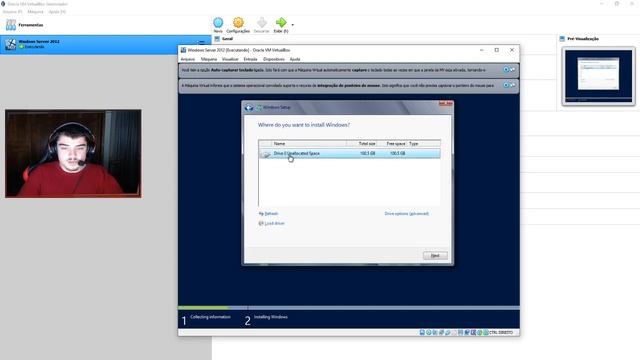Click the Name column header
The image size is (640, 360).
309,144
